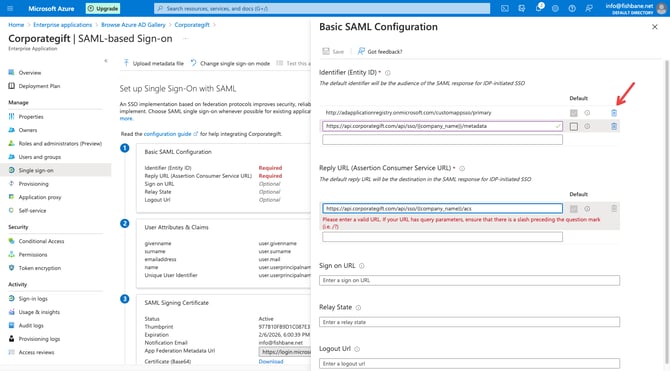Viewport: 670px width, 371px height.
Task: Click the default info icon on the Reply URL row
Action: [x=587, y=209]
